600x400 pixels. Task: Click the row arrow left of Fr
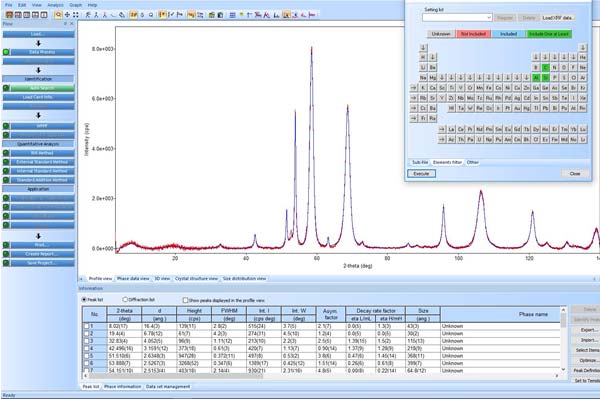[413, 119]
